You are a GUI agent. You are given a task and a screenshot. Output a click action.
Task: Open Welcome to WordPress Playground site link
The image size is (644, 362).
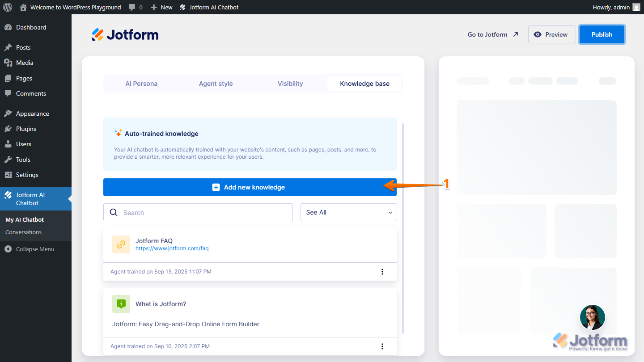click(x=70, y=7)
